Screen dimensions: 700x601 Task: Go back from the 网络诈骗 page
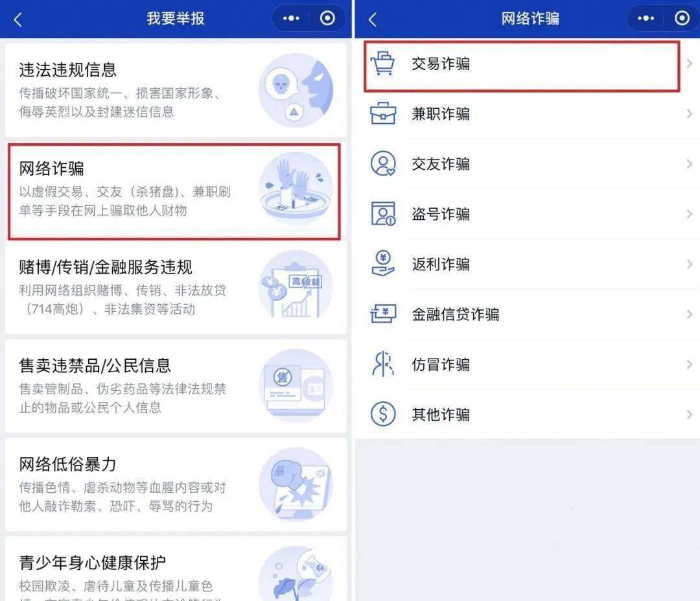(x=372, y=19)
